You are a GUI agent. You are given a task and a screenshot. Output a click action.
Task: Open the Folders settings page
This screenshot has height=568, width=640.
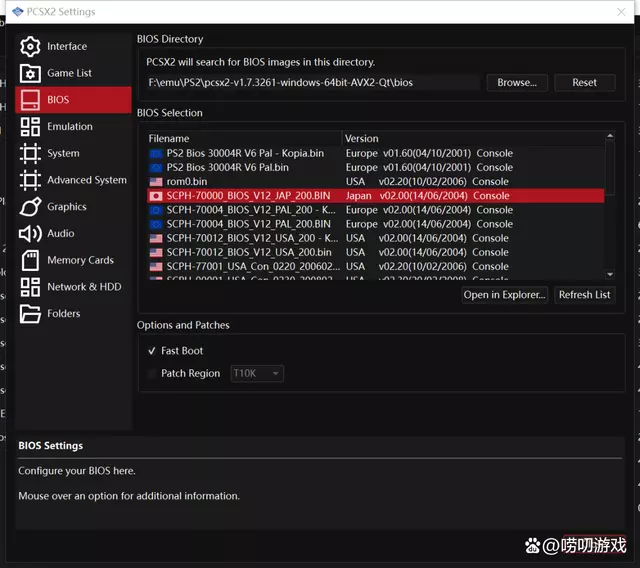tap(73, 314)
